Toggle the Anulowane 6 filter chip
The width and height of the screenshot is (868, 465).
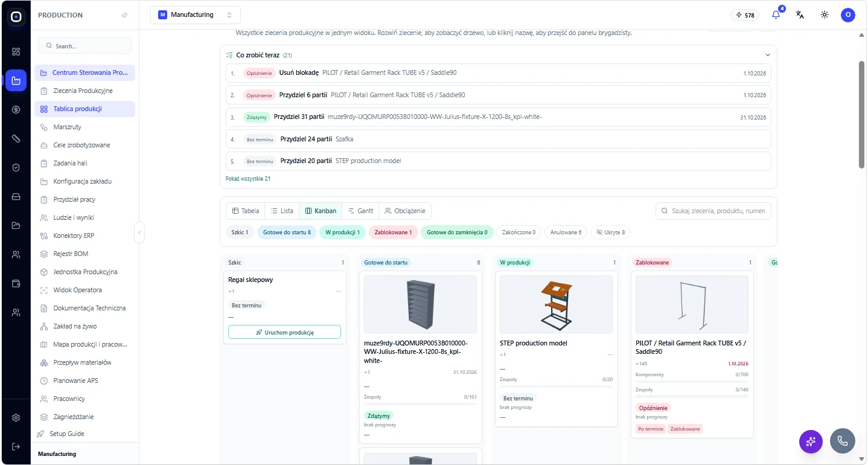pyautogui.click(x=566, y=232)
